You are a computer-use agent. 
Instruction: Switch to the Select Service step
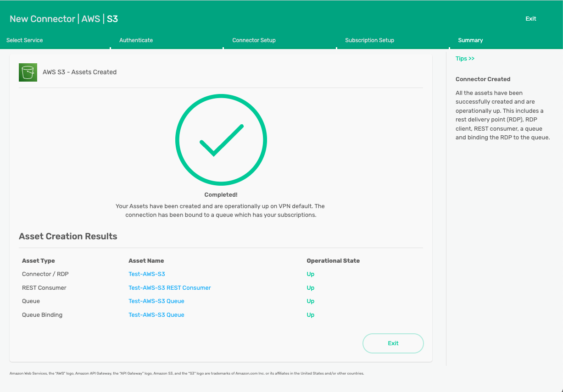[x=25, y=40]
